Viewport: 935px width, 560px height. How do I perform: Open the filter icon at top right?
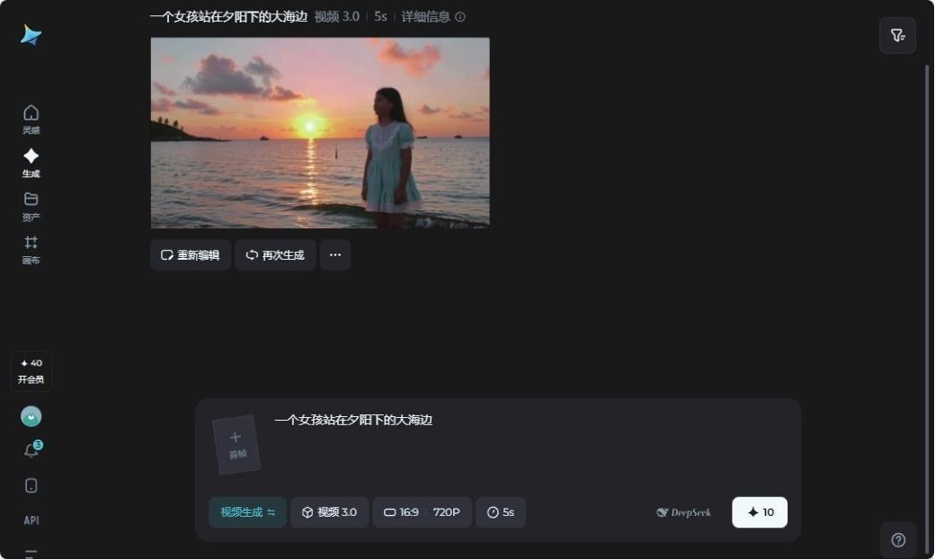pyautogui.click(x=897, y=36)
